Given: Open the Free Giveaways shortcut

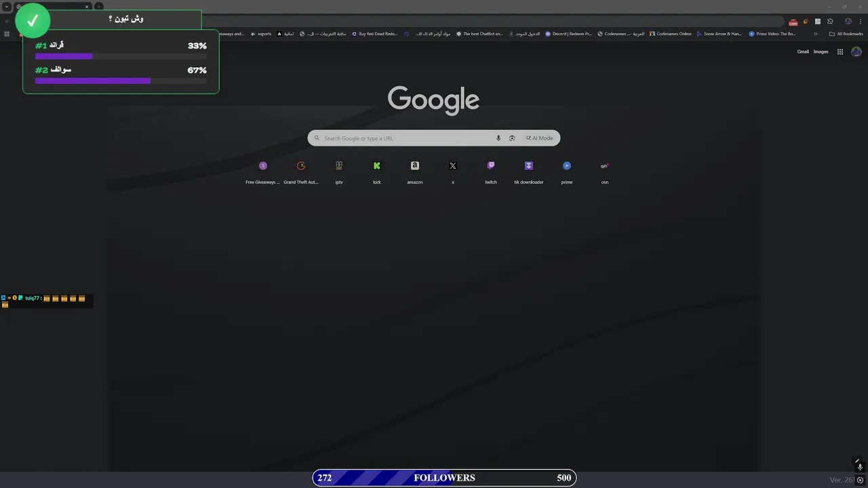Looking at the screenshot, I should point(263,172).
